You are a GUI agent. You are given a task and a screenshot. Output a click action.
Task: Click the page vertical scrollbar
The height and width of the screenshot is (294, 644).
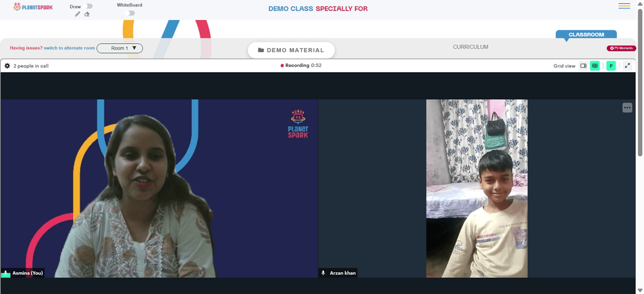[x=640, y=82]
